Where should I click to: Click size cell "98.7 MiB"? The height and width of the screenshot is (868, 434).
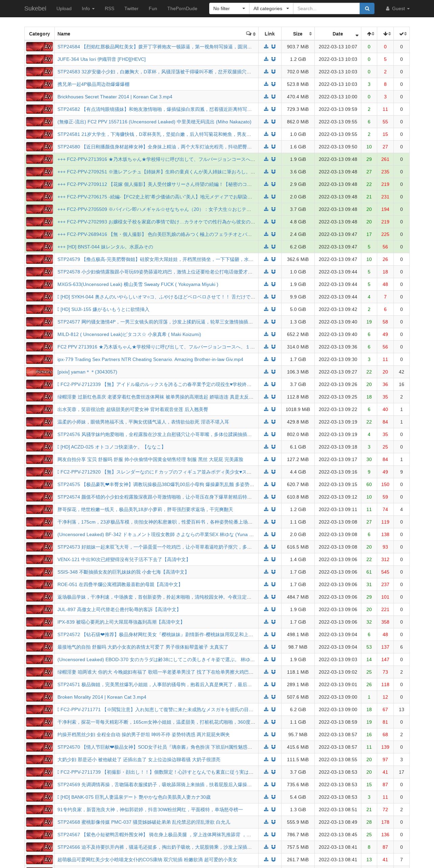click(x=298, y=647)
